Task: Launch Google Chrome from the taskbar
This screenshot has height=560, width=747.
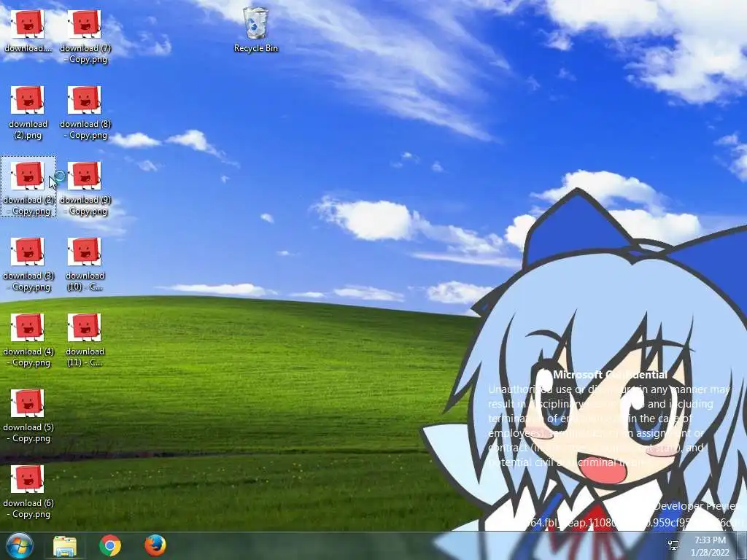Action: (x=110, y=546)
